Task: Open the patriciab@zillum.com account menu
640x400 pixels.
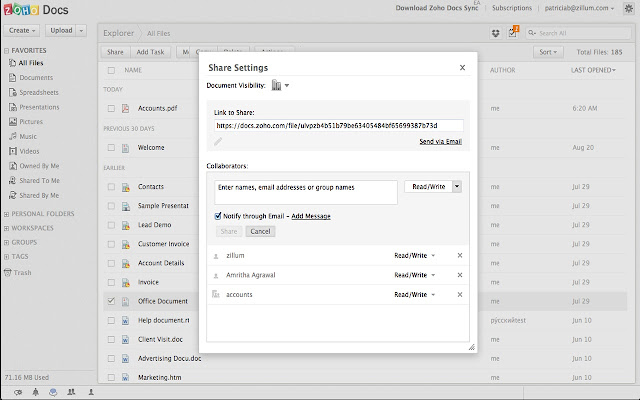Action: click(579, 8)
